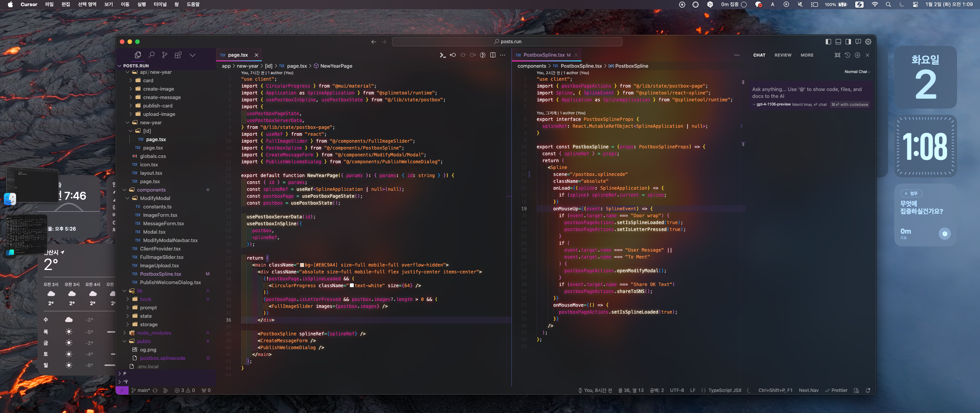Expand the card folder
Viewport: 980px width, 413px height.
[148, 80]
